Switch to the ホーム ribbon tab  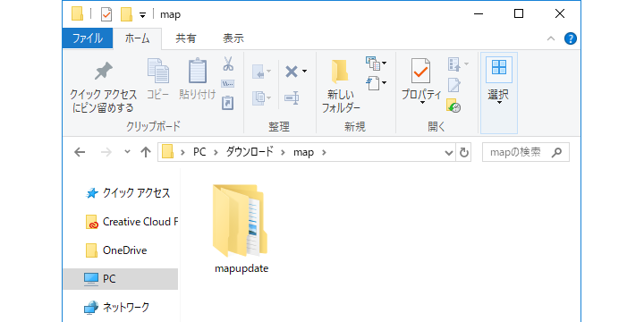pyautogui.click(x=137, y=38)
